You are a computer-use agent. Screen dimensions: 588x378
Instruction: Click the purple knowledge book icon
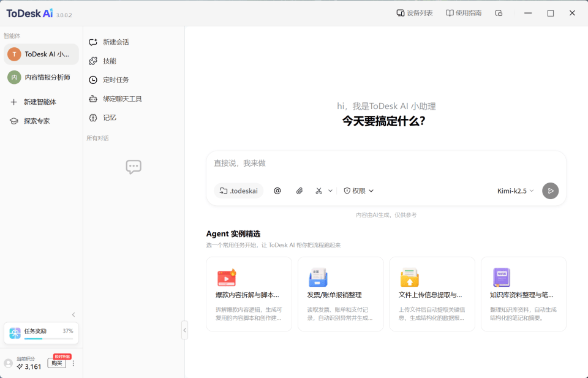[502, 278]
